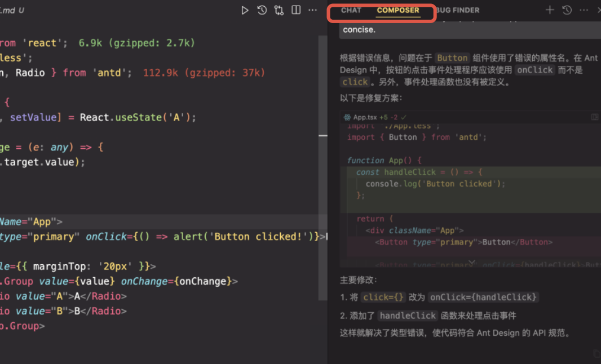601x364 pixels.
Task: Click the 'concise.' message text in composer
Action: (359, 29)
